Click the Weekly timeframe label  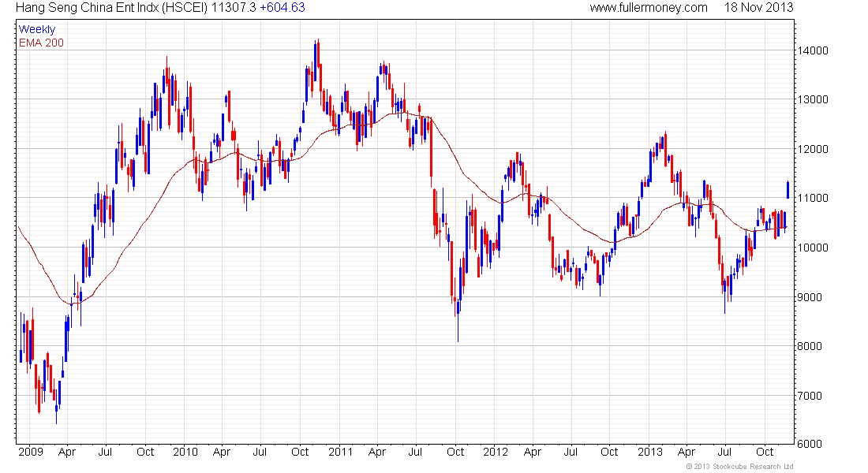[x=36, y=29]
